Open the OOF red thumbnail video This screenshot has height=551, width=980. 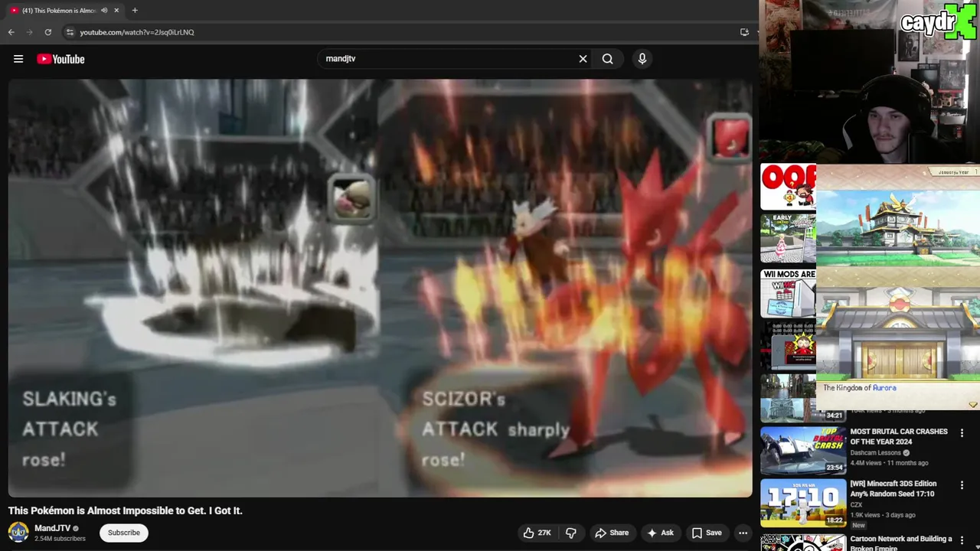788,187
